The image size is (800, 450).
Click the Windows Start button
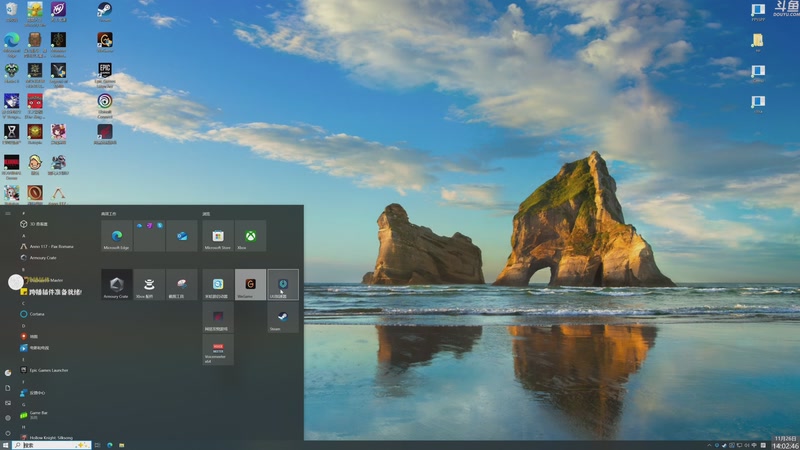tap(5, 445)
